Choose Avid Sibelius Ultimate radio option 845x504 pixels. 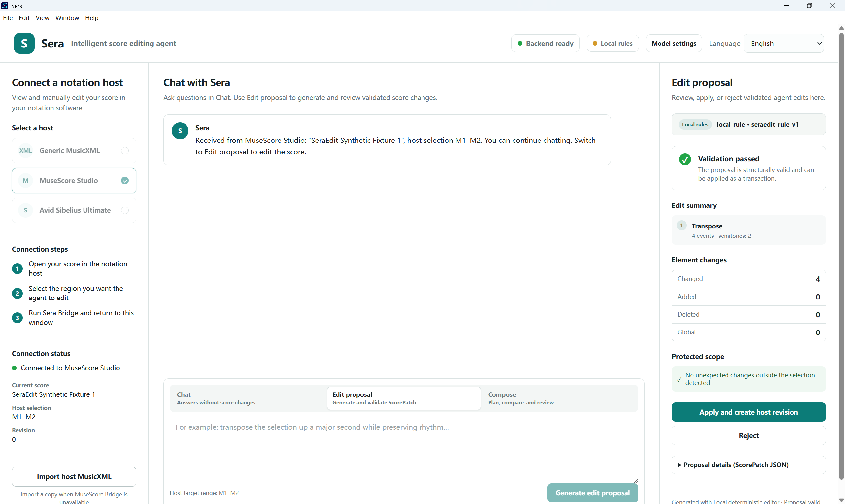click(x=125, y=210)
